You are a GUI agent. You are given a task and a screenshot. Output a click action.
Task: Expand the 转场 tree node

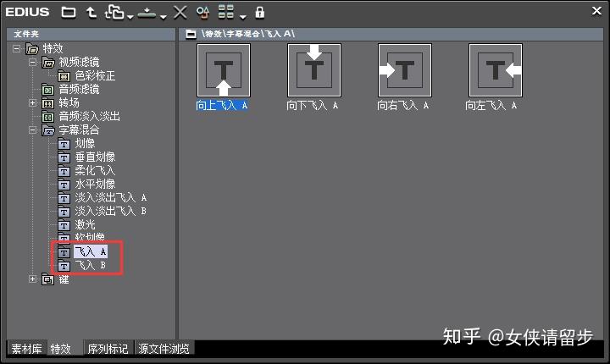click(33, 102)
